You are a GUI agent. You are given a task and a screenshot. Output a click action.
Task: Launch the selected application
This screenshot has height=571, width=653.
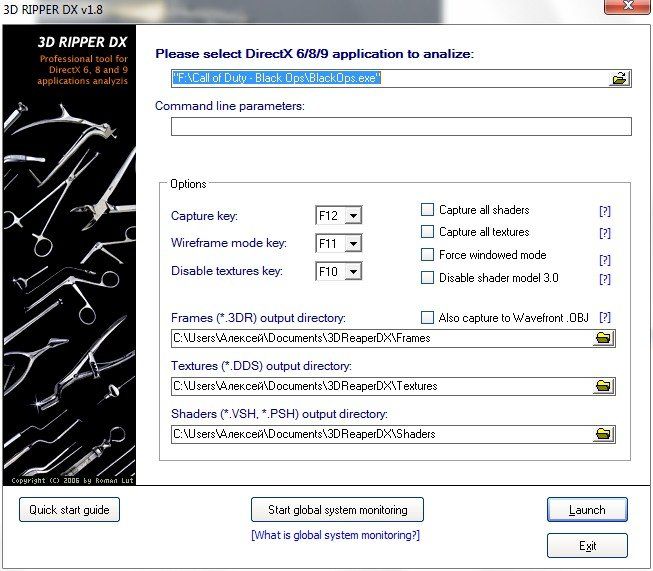click(x=587, y=510)
